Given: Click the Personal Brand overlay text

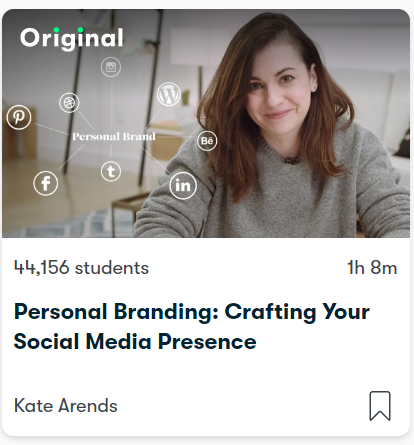Looking at the screenshot, I should click(x=114, y=137).
